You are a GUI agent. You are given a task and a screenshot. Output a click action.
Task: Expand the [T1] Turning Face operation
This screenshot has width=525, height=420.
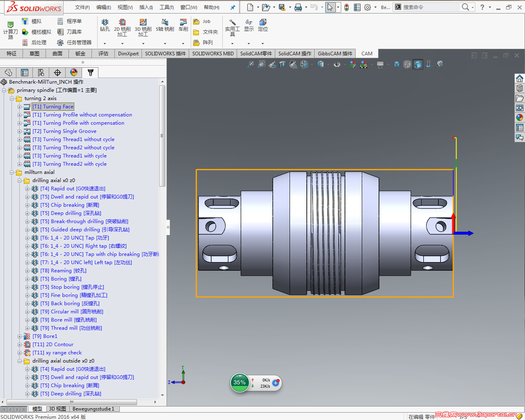click(19, 107)
